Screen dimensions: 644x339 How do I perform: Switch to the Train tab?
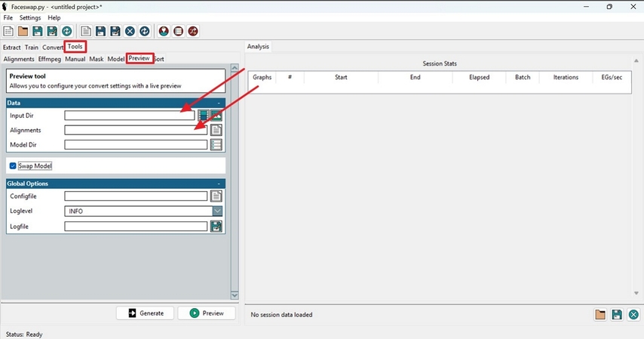[31, 48]
